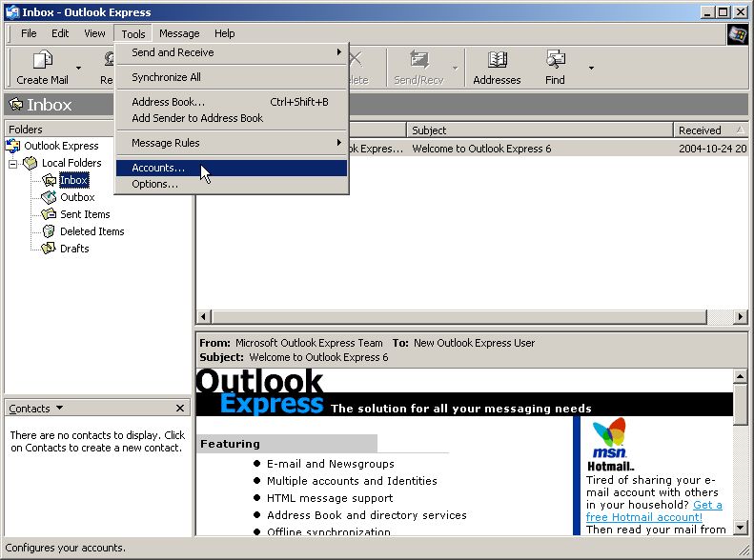Open the File menu
Viewport: 754px width, 560px height.
coord(29,33)
